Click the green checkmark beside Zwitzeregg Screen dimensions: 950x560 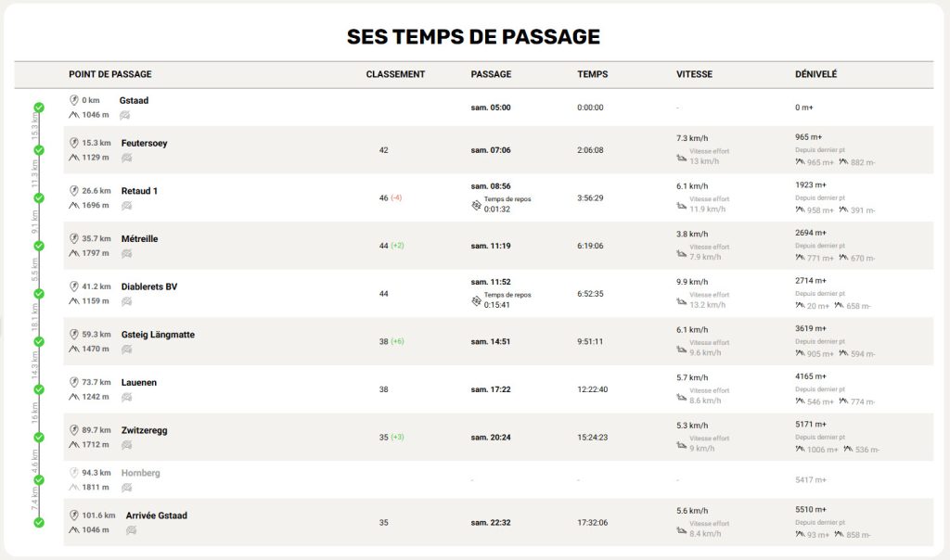coord(39,437)
